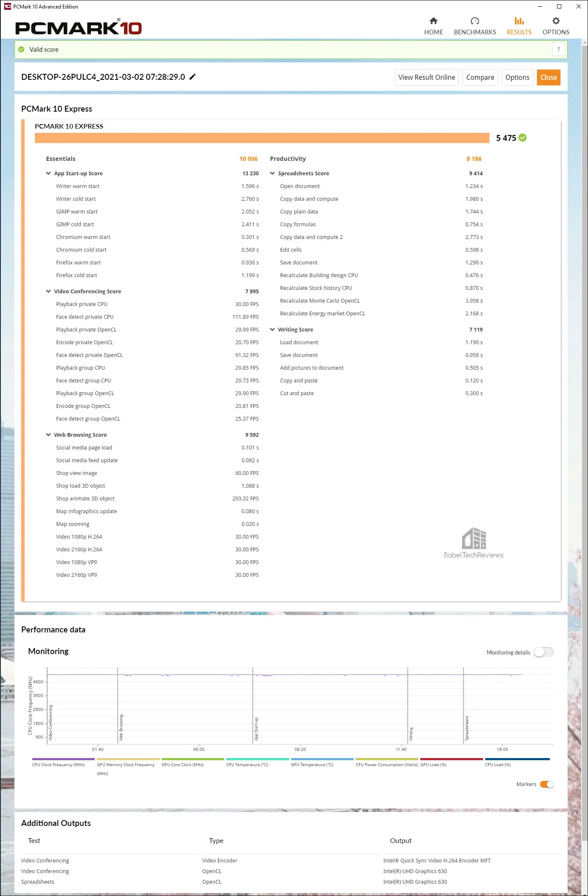Collapse the Writing Score section
Screen dimensions: 588x896
coord(272,329)
